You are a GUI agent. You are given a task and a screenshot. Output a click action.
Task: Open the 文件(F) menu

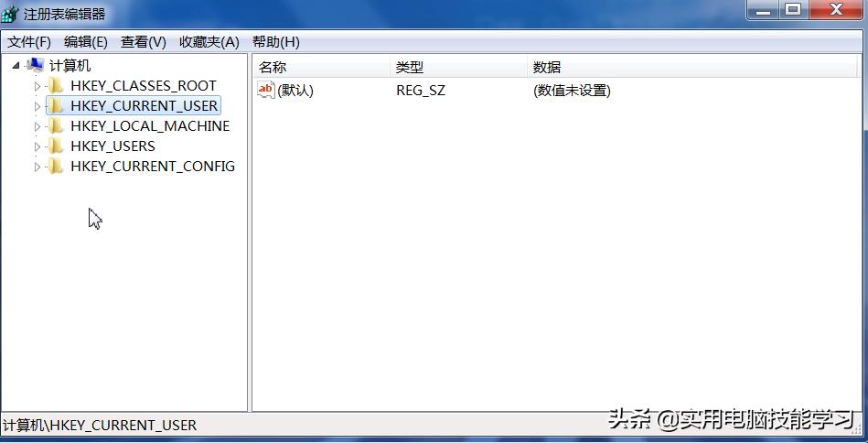(x=28, y=42)
